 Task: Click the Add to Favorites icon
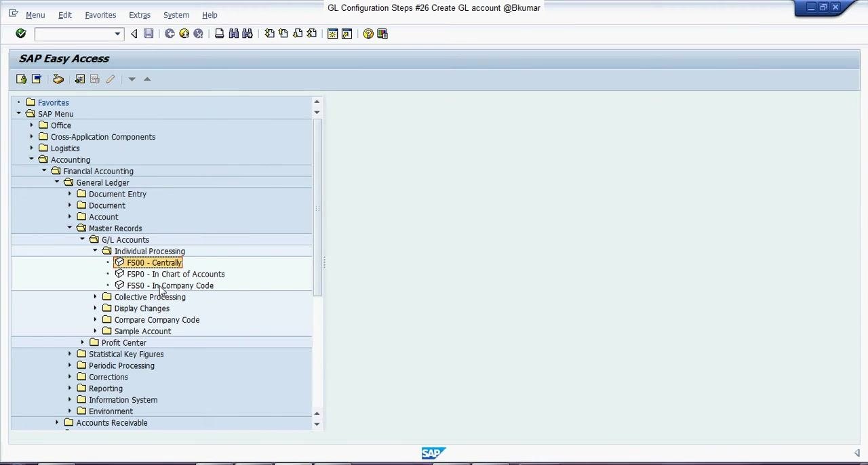click(x=80, y=79)
